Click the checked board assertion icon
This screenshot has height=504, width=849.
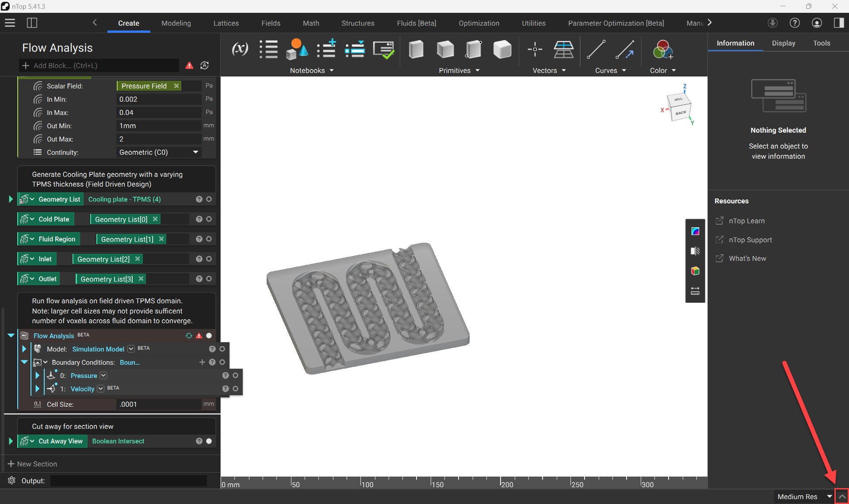383,50
